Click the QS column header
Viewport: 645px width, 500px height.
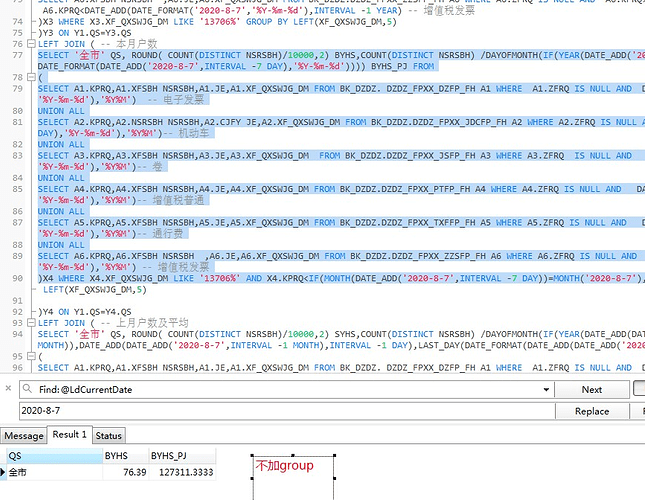[x=50, y=455]
